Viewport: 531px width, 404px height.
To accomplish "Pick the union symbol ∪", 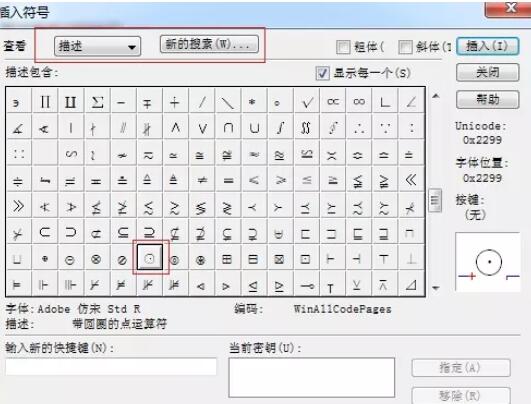I will [254, 127].
